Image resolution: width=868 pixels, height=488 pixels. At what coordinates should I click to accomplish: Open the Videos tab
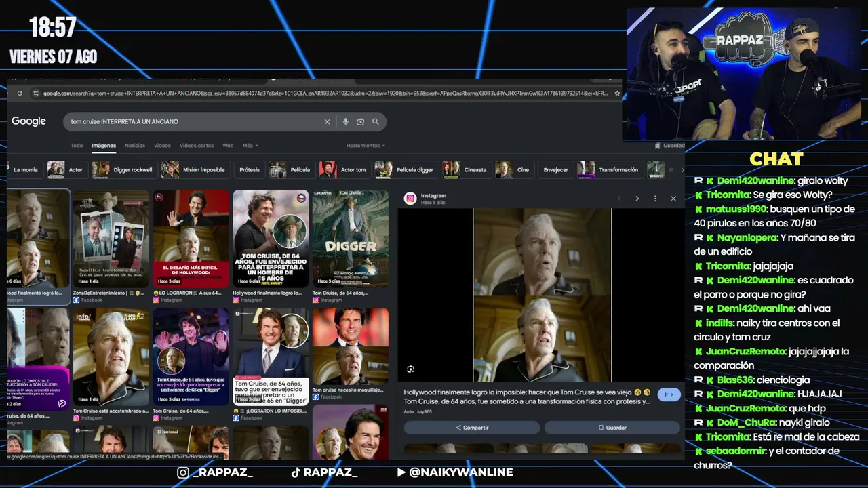[x=162, y=146]
